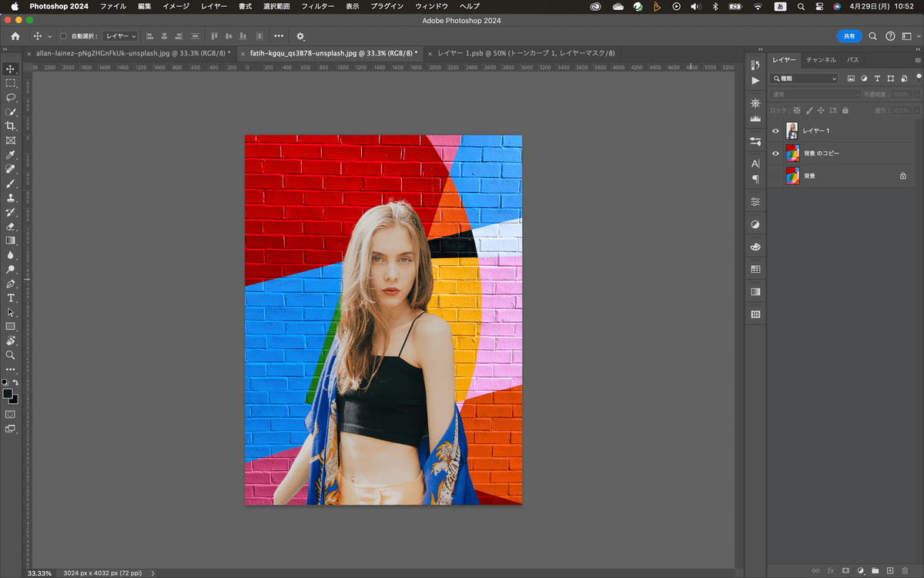This screenshot has height=578, width=924.
Task: Open the レイヤー auto-select target dropdown
Action: point(120,36)
